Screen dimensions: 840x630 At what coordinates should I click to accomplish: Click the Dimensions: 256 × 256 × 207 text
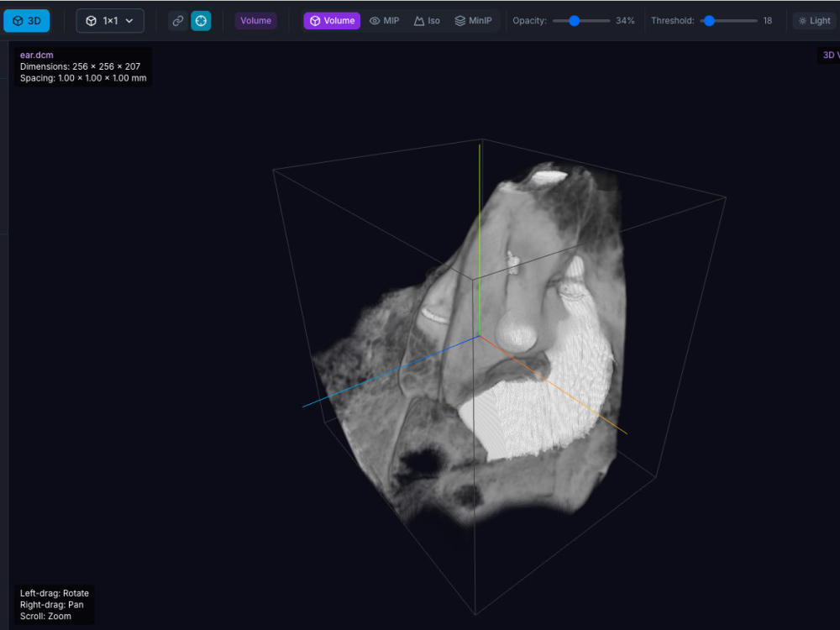[x=81, y=66]
